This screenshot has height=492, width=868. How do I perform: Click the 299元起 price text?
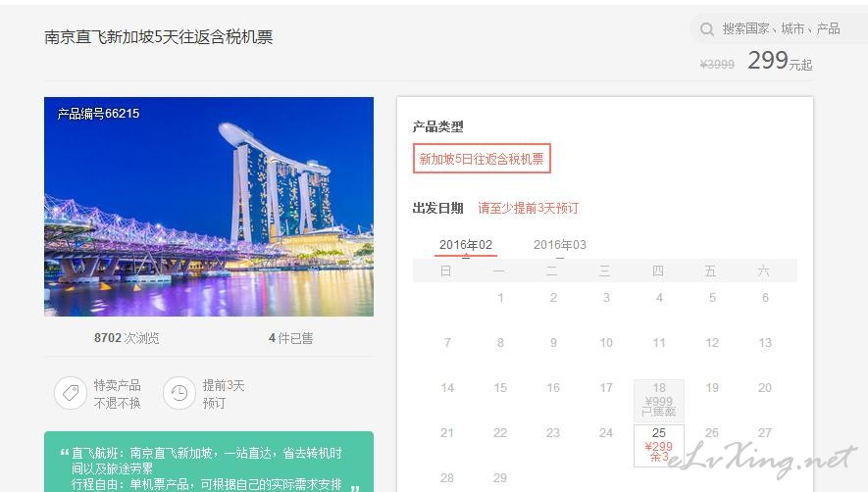pos(780,61)
